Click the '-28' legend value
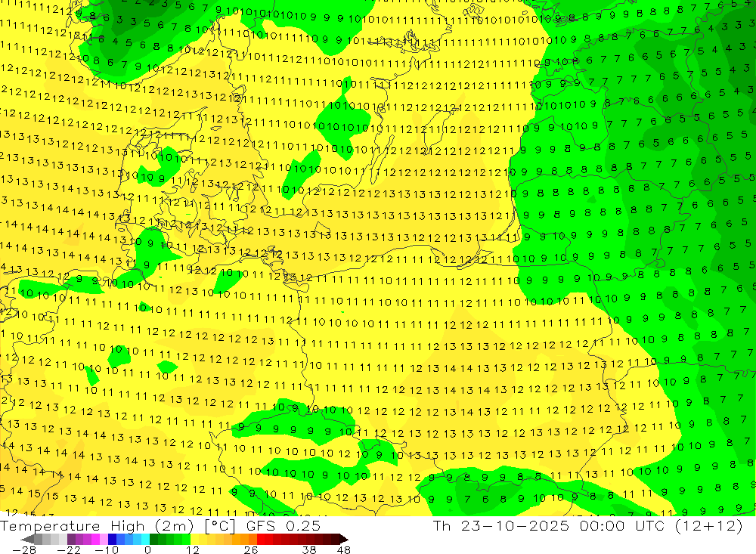Image resolution: width=756 pixels, height=554 pixels. [24, 550]
